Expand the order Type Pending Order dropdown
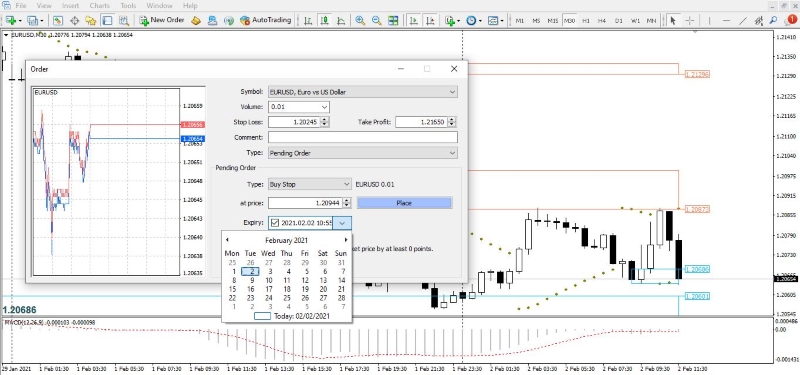The height and width of the screenshot is (375, 800). point(452,153)
